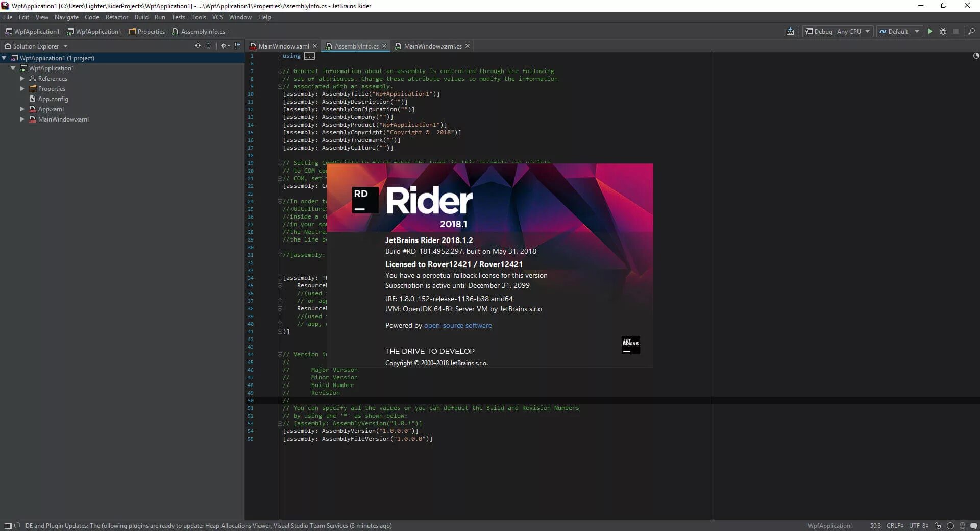Image resolution: width=980 pixels, height=531 pixels.
Task: Open Solution Explorer gear settings
Action: coord(225,46)
